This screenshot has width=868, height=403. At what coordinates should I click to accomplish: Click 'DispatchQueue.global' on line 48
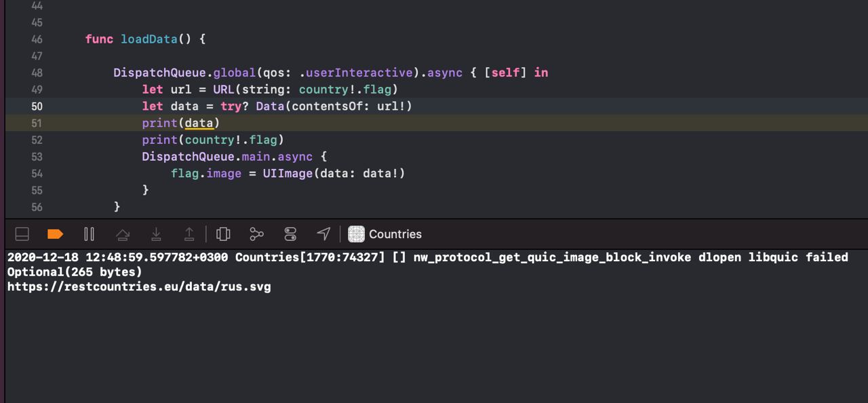click(184, 73)
